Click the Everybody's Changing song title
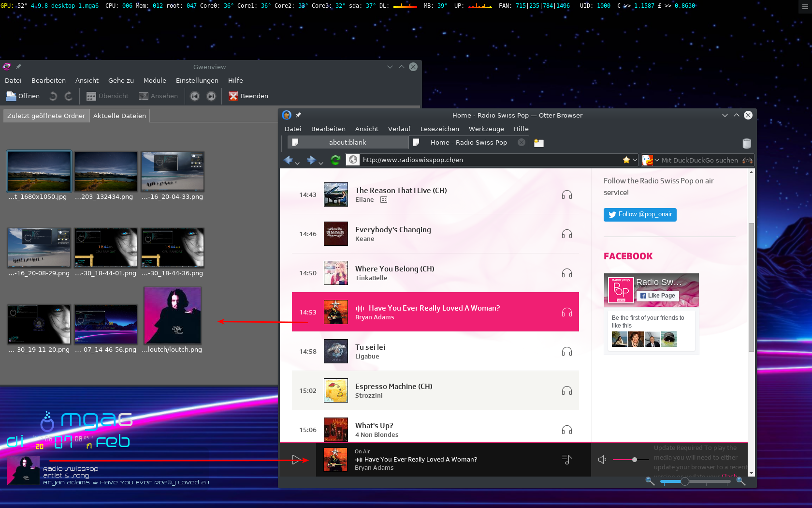812x508 pixels. coord(393,230)
